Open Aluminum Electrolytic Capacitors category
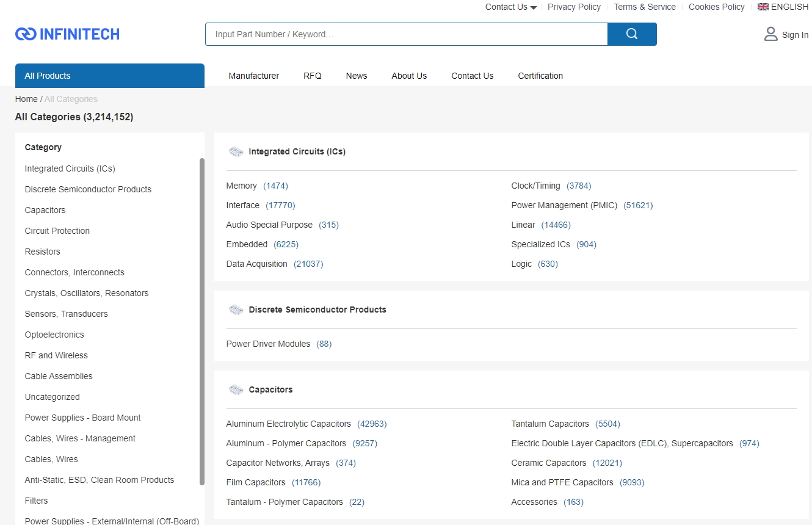This screenshot has width=812, height=525. click(x=288, y=424)
